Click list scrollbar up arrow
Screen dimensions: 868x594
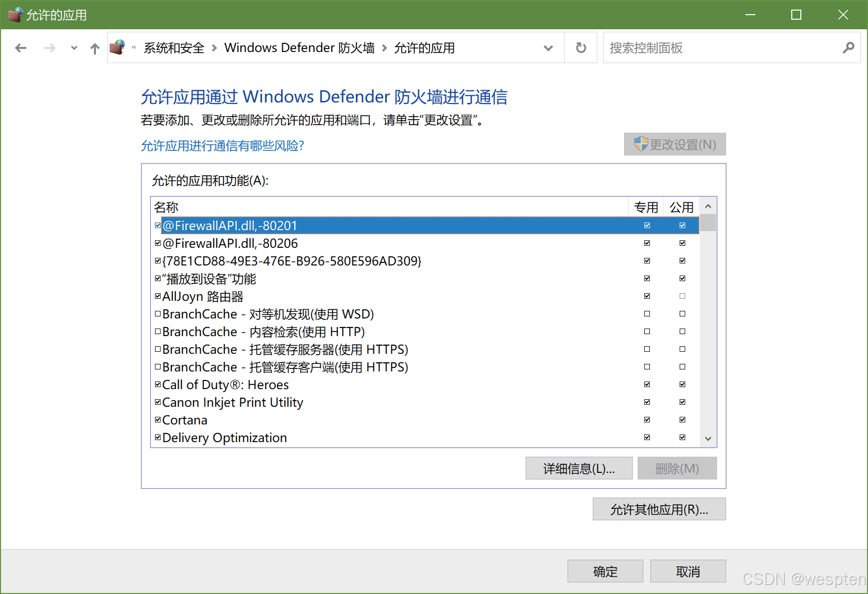click(x=708, y=206)
